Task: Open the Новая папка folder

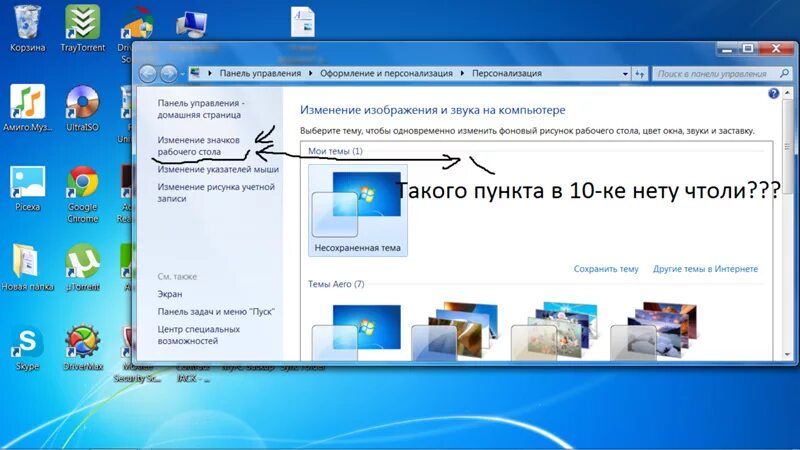Action: [28, 267]
